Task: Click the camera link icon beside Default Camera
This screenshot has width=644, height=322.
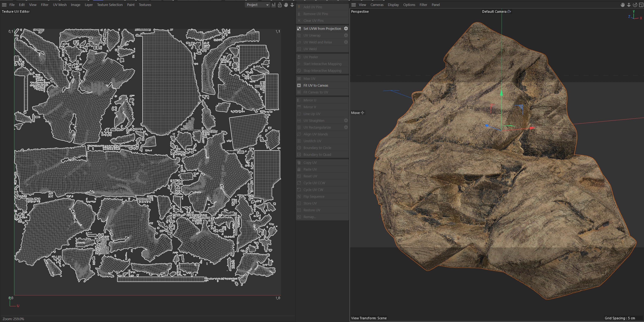Action: (509, 12)
